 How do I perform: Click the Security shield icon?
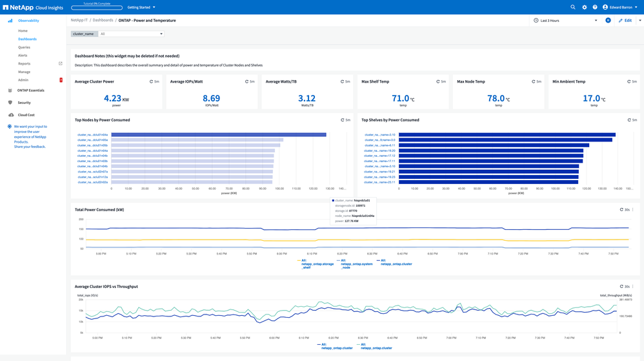click(x=10, y=103)
